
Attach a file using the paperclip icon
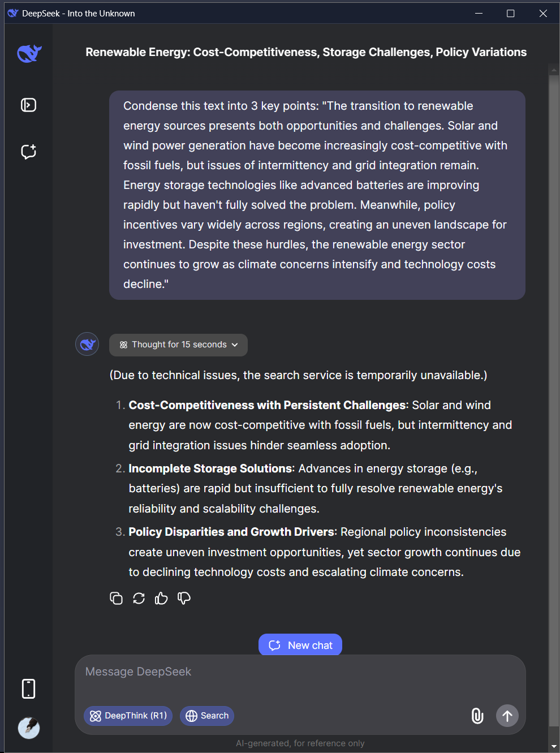(477, 716)
